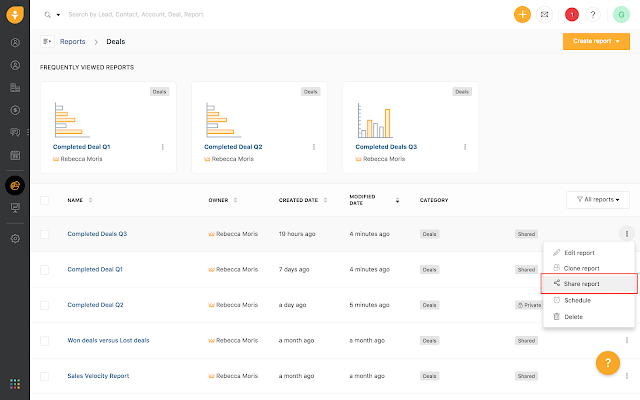The width and height of the screenshot is (640, 400).
Task: Open the app switcher grid icon
Action: click(15, 383)
